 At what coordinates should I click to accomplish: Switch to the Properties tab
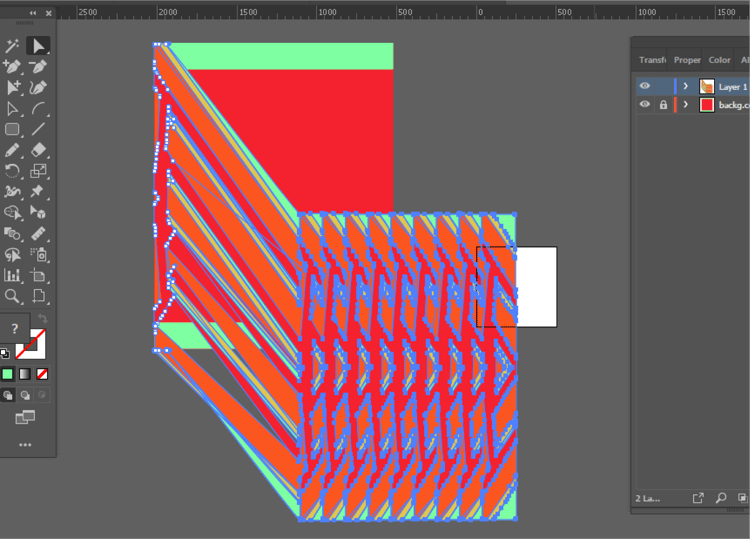click(687, 60)
